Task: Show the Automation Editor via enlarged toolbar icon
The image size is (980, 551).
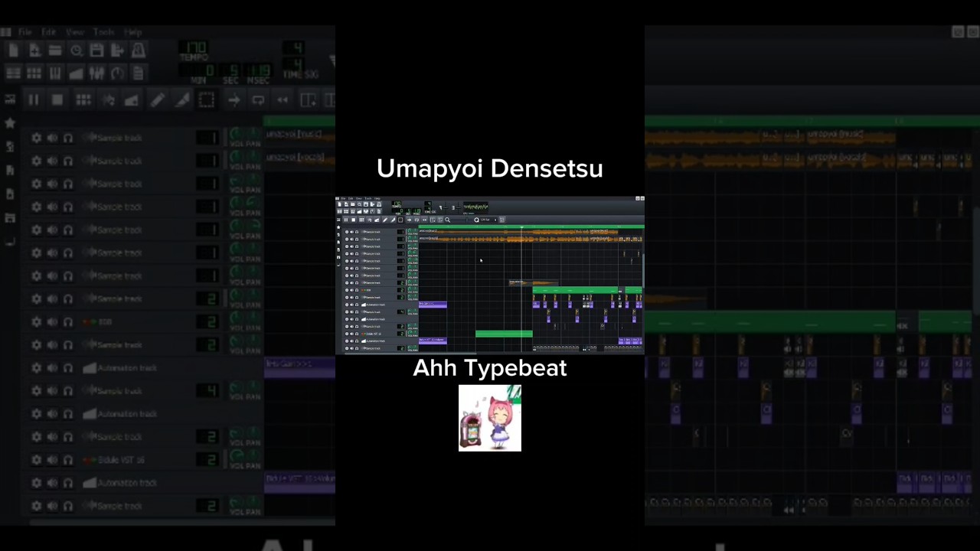Action: point(76,73)
